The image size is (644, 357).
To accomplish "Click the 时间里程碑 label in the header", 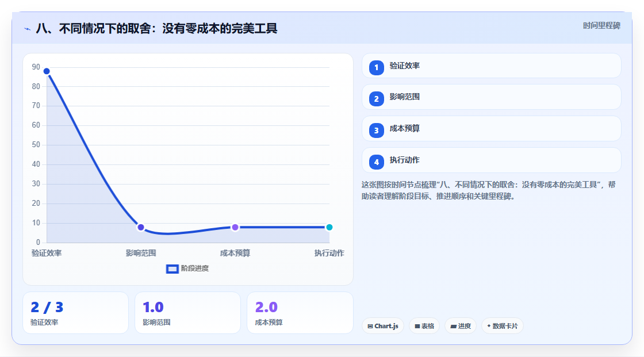I will pyautogui.click(x=601, y=26).
